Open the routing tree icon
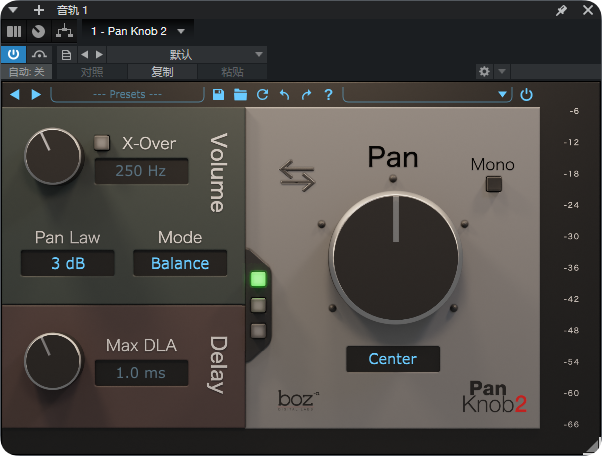The height and width of the screenshot is (456, 602). pyautogui.click(x=64, y=31)
